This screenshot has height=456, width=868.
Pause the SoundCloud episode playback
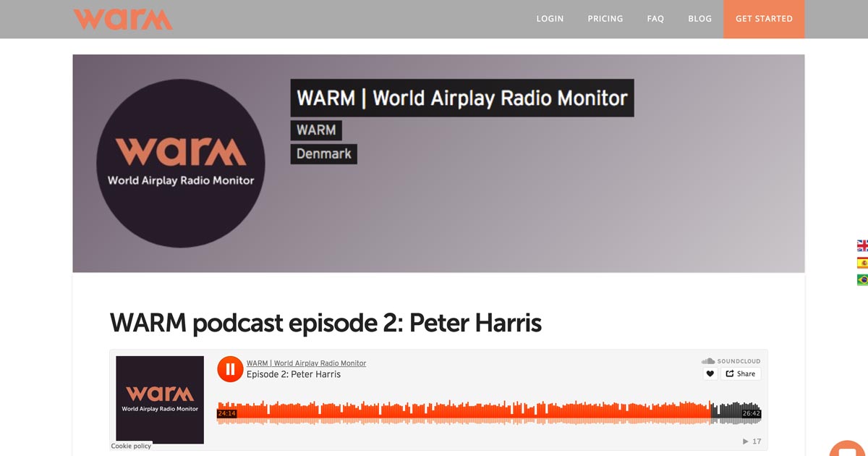(230, 369)
